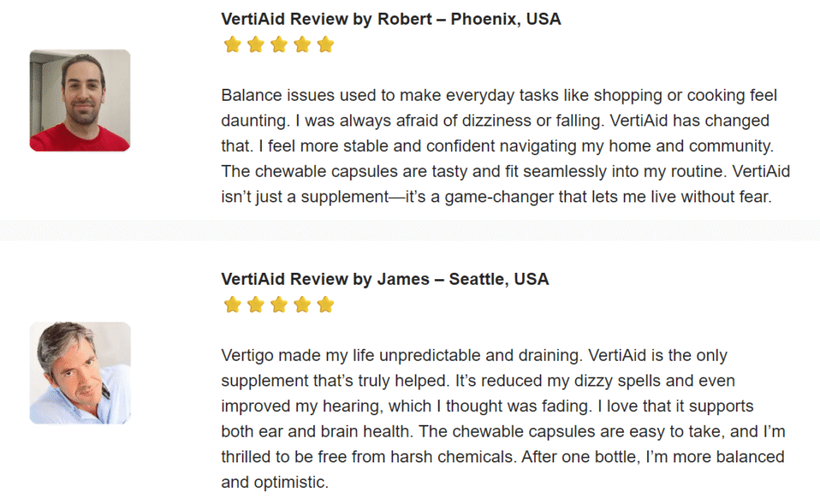Click second star in Robert's rating
The height and width of the screenshot is (504, 820).
tap(255, 44)
